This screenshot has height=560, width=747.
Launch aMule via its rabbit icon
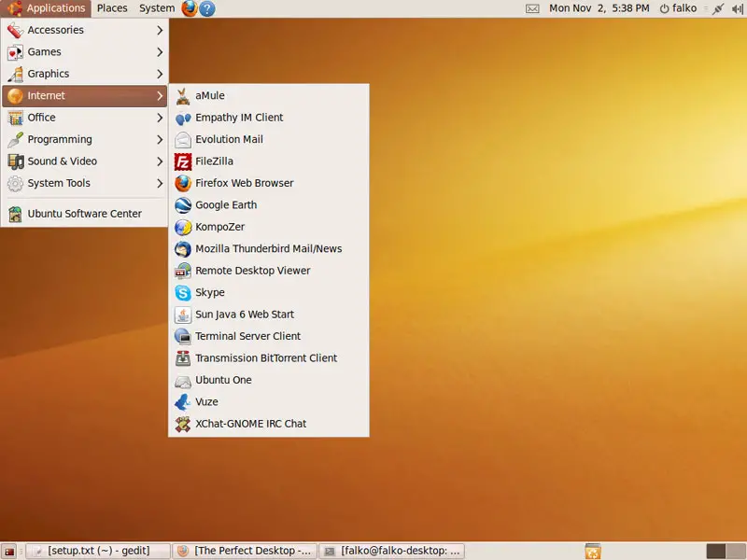click(183, 96)
